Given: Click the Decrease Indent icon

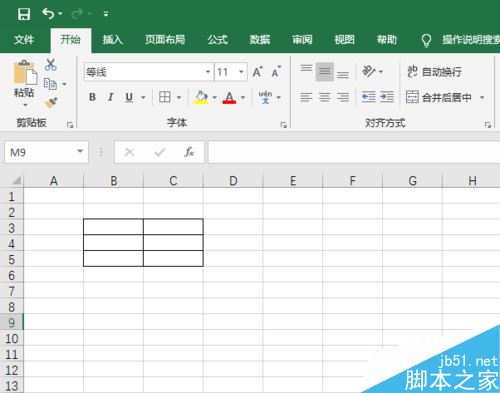Looking at the screenshot, I should 369,97.
